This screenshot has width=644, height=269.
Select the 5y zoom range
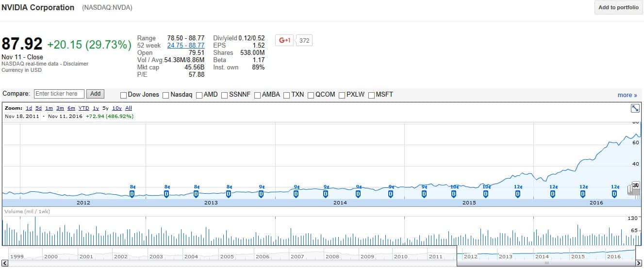[x=106, y=108]
